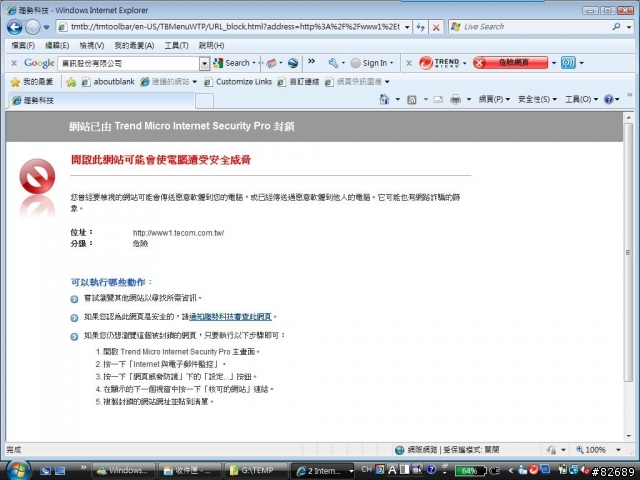
Task: Click the Print icon in the command bar
Action: (x=455, y=99)
